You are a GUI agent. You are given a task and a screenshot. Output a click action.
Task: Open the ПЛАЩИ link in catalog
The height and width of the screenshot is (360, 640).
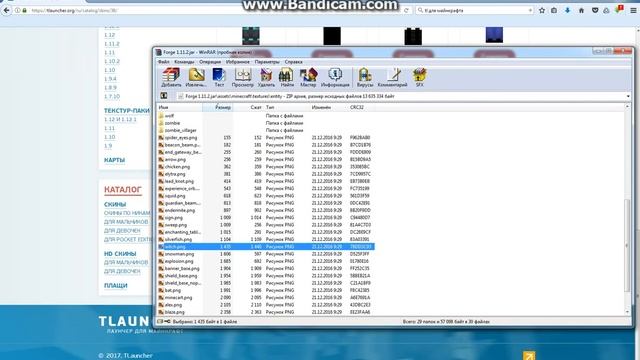coord(116,285)
